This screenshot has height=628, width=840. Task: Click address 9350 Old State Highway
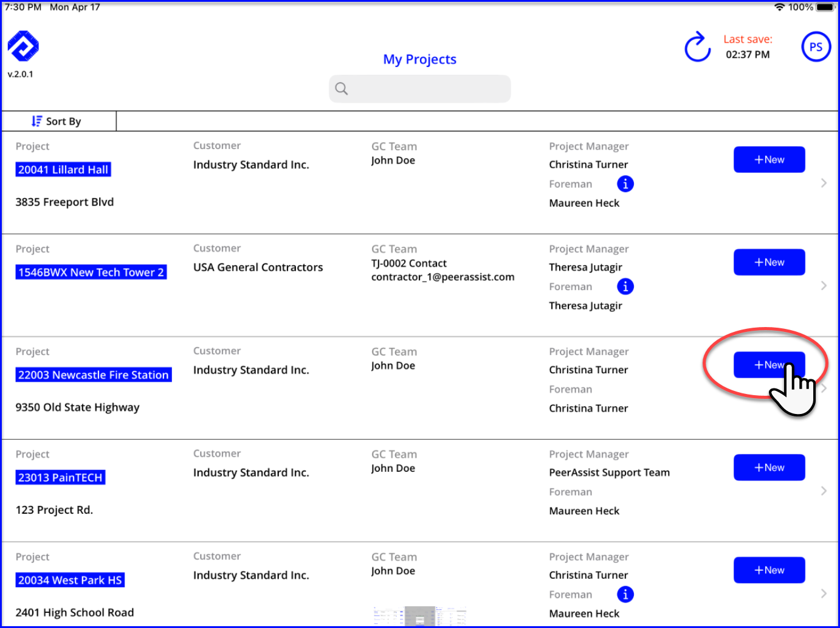[78, 407]
